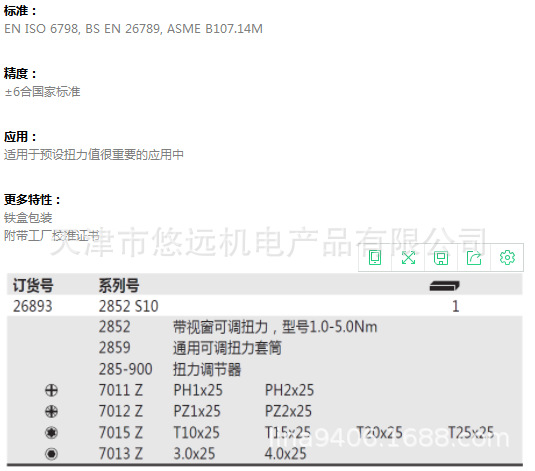535x471 pixels.
Task: Select the 铁盒包装 feature text
Action: [x=28, y=218]
